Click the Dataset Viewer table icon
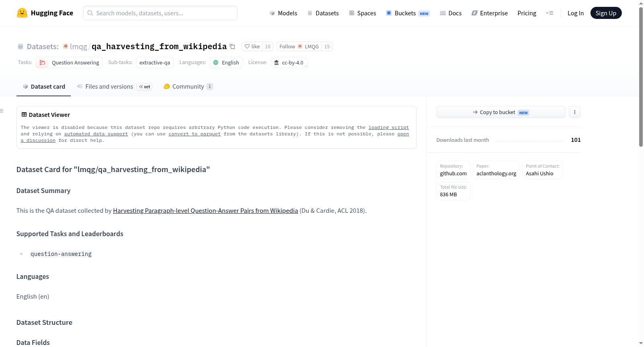This screenshot has height=347, width=644. (24, 114)
